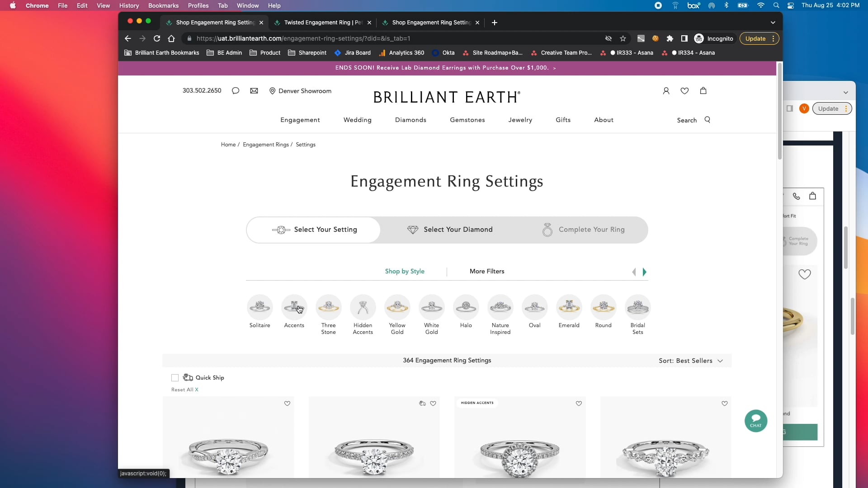Click the email envelope icon

254,91
